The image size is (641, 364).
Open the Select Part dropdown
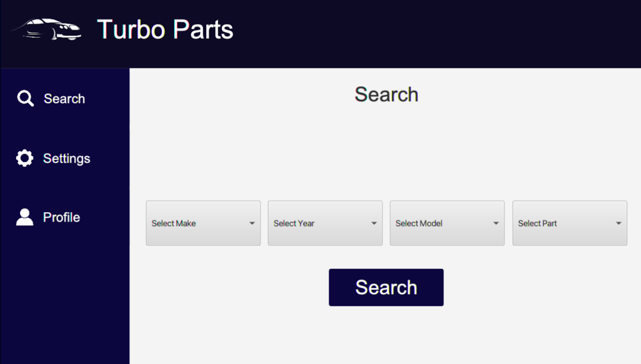[570, 223]
